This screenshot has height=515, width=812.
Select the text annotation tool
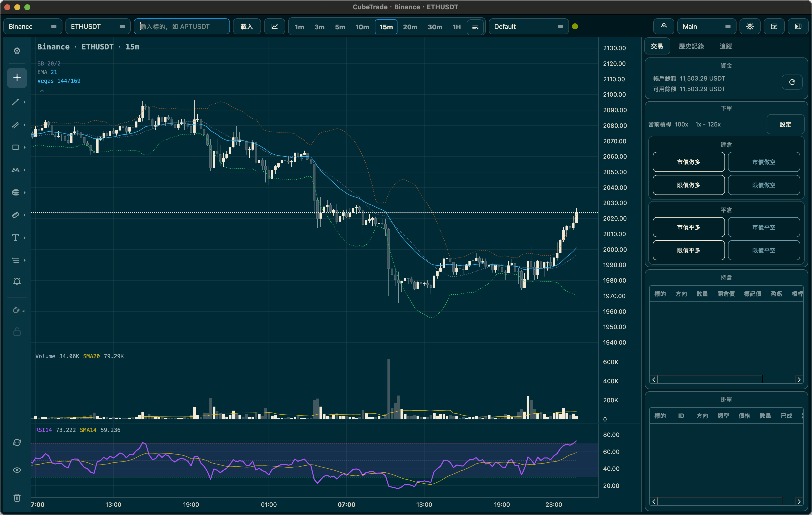[15, 238]
